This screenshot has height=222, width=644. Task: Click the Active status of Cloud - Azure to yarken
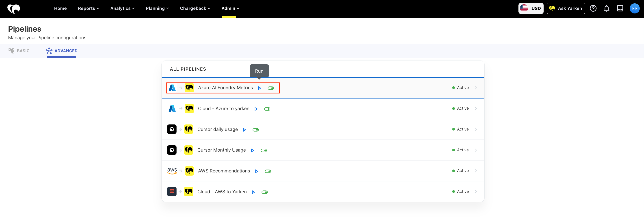click(x=461, y=109)
